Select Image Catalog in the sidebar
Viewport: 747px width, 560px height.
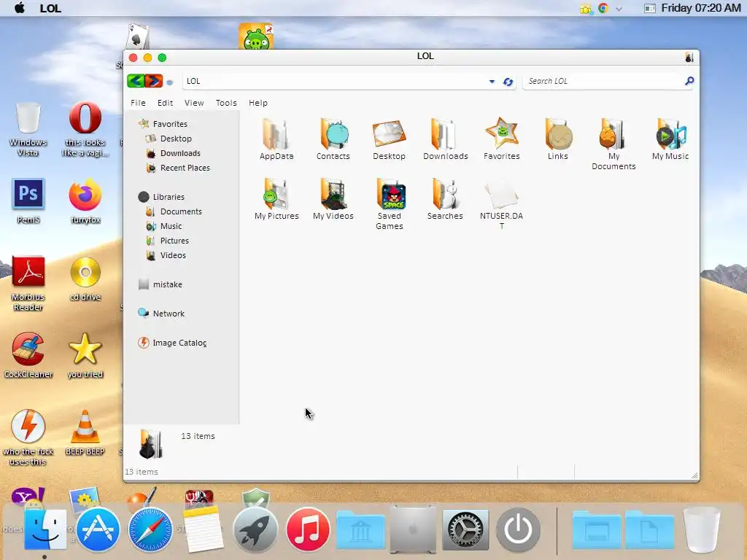click(172, 343)
